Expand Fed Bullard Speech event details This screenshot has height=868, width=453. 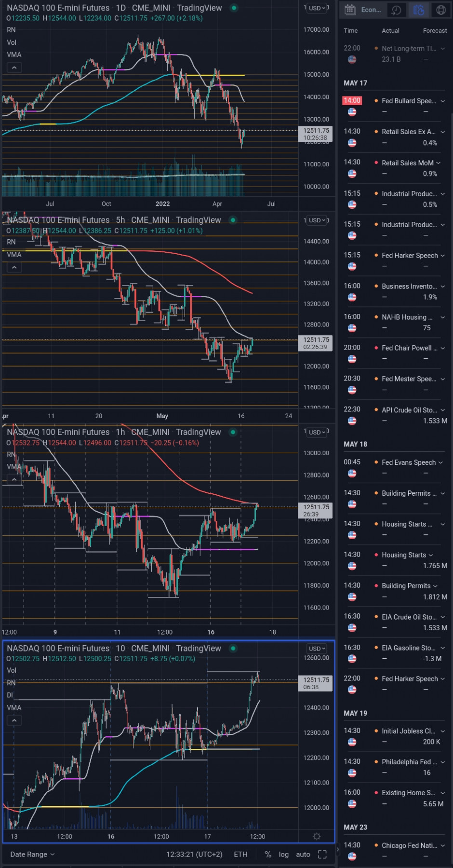(443, 101)
